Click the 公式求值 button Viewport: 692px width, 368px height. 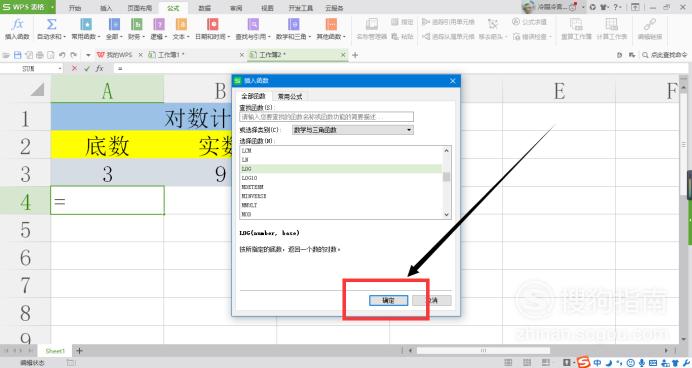(x=530, y=22)
